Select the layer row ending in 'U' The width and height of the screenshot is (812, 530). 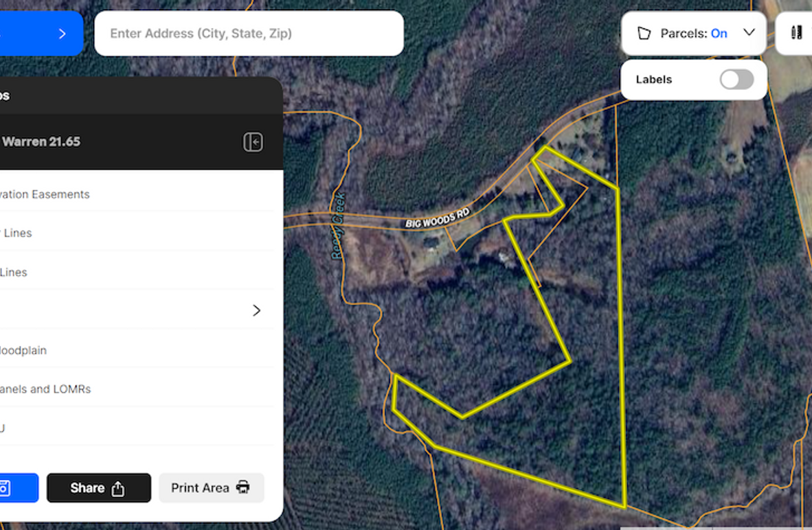(x=3, y=428)
